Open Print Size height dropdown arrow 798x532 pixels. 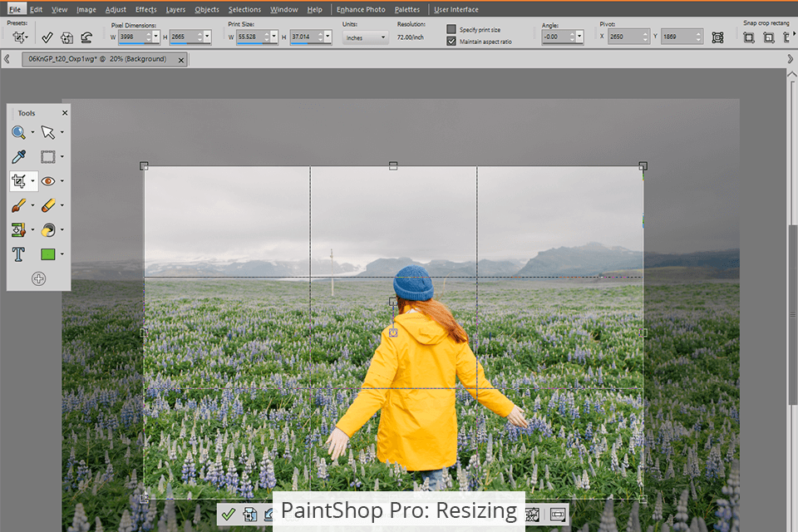[328, 37]
